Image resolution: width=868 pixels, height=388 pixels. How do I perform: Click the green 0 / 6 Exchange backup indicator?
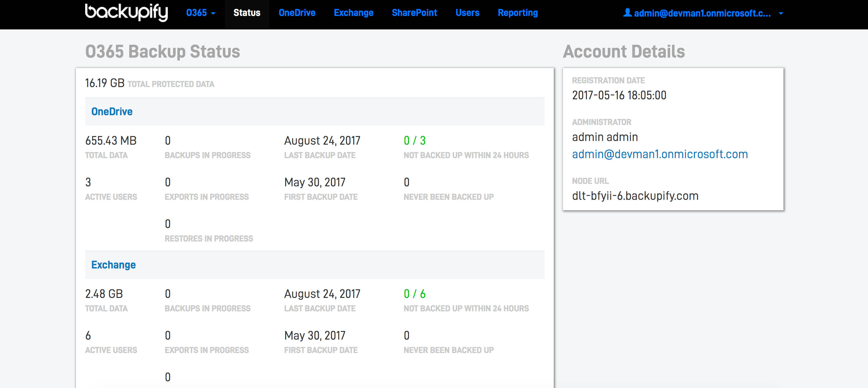click(x=414, y=294)
